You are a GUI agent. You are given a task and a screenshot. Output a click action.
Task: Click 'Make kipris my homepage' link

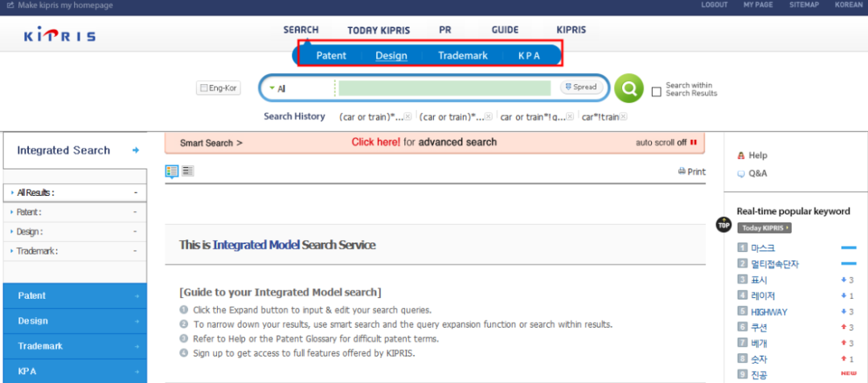pos(59,5)
